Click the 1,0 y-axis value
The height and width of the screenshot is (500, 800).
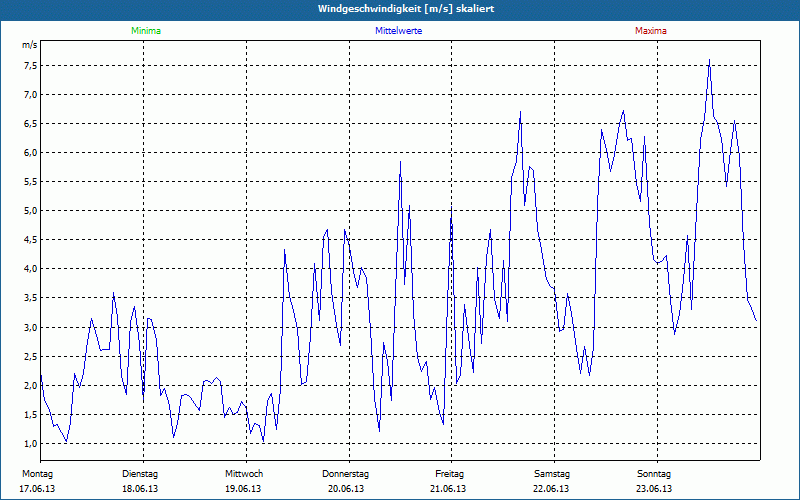(x=30, y=444)
